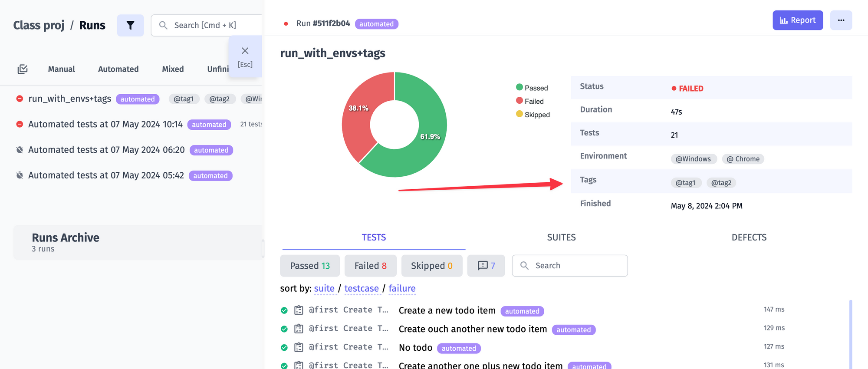Click passed checkmark for 'Create ouch another new todo item'
This screenshot has width=868, height=369.
point(284,329)
